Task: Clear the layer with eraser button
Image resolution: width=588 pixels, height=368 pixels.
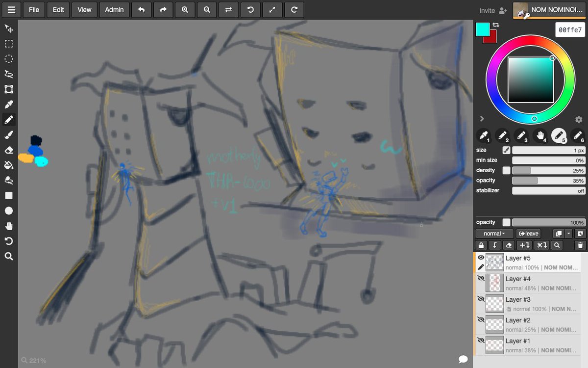Action: [x=509, y=245]
